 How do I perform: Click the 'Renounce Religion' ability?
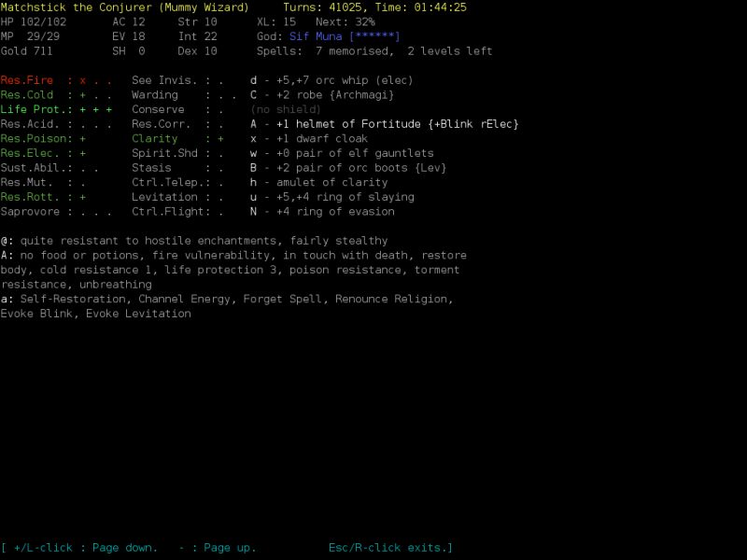391,299
